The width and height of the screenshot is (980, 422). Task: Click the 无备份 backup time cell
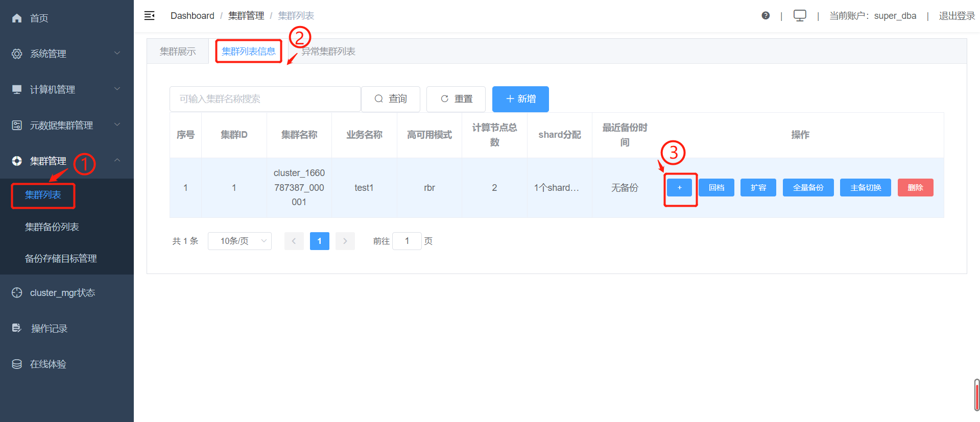pos(625,188)
